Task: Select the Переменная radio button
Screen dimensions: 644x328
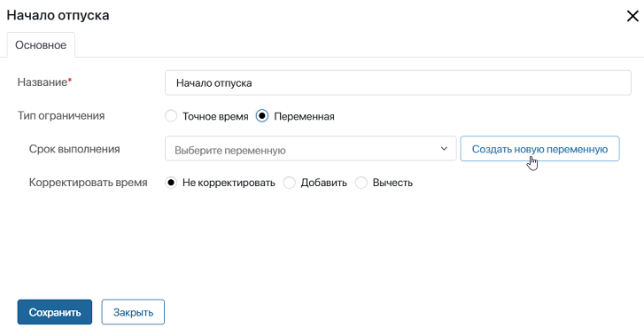Action: pos(262,116)
